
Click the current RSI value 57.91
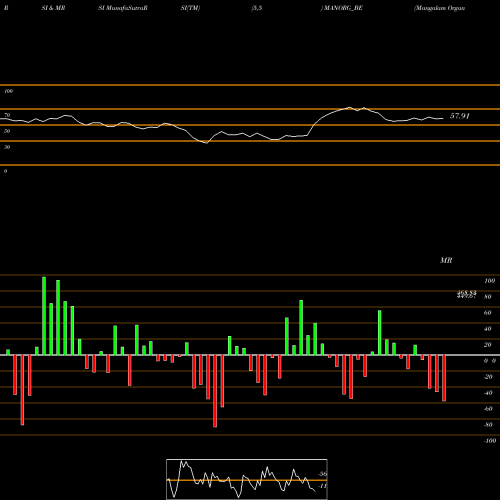pyautogui.click(x=460, y=116)
